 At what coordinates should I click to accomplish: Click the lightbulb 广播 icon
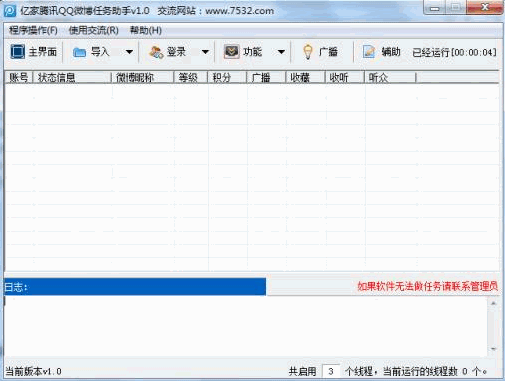click(x=308, y=52)
